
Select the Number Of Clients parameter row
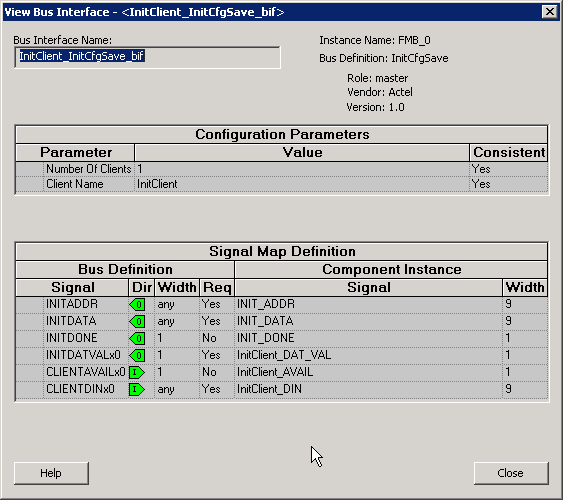point(282,169)
